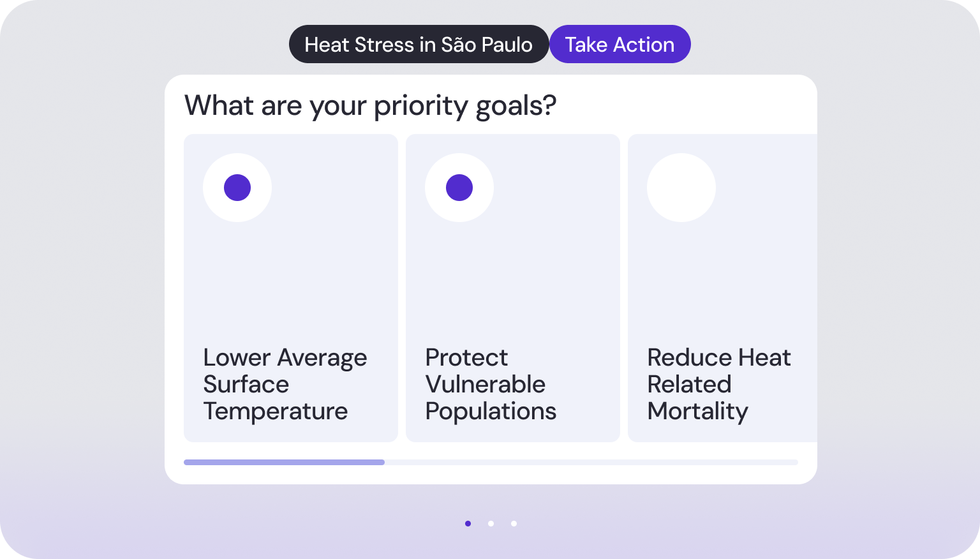
Task: Select the Reduce Heat Related Mortality radio
Action: click(x=681, y=188)
